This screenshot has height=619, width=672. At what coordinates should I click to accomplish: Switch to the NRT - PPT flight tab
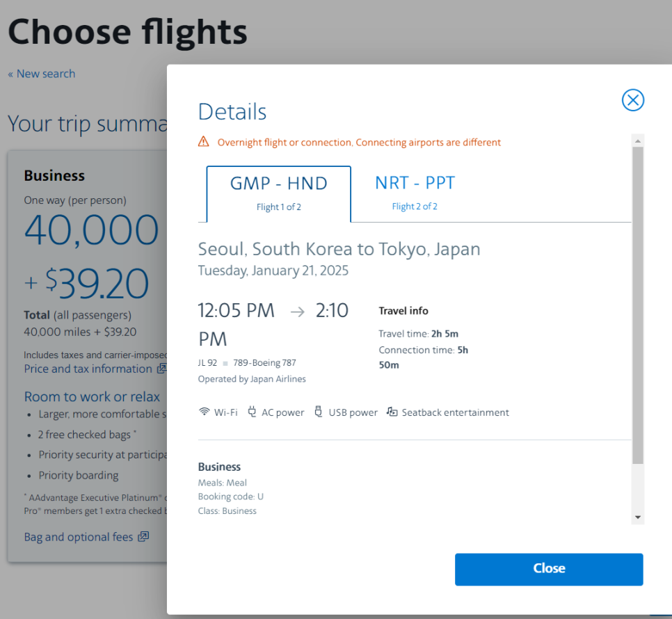click(x=415, y=193)
